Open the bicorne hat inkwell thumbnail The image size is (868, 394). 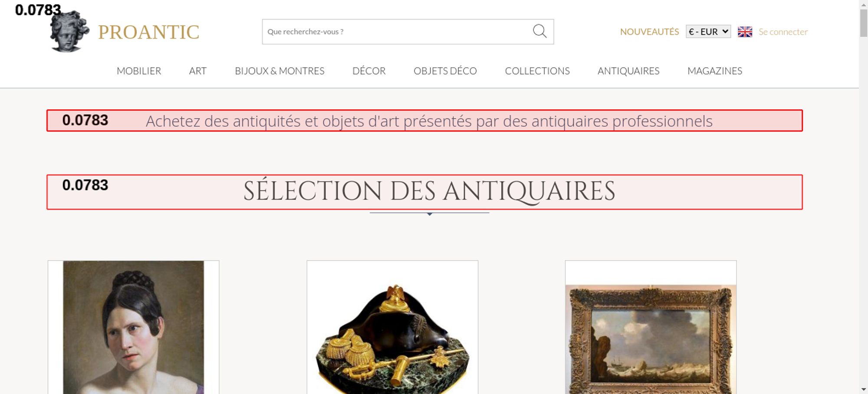392,327
